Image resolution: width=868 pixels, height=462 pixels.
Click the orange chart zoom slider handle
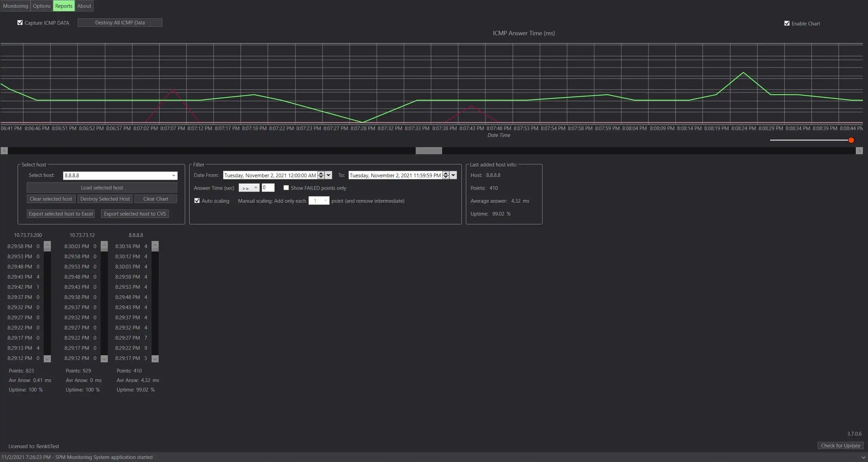point(851,140)
